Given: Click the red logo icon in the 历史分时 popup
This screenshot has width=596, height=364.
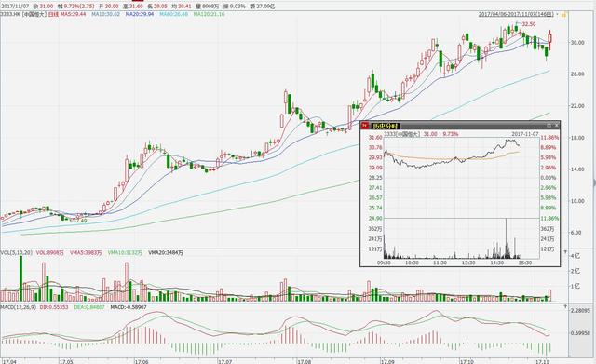Looking at the screenshot, I should 364,126.
